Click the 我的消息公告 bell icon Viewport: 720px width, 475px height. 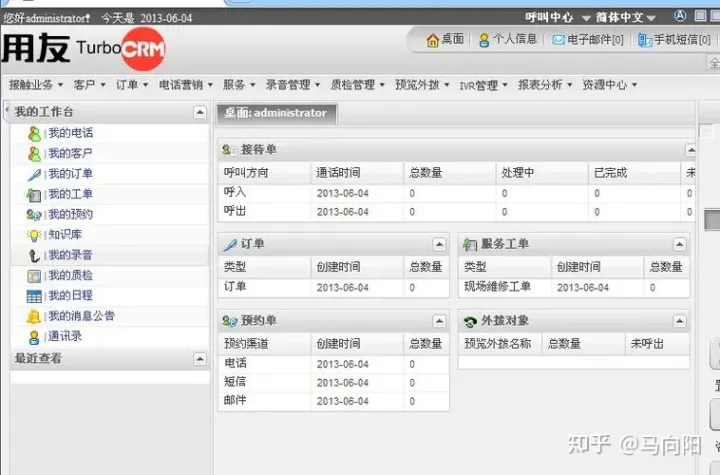(34, 317)
